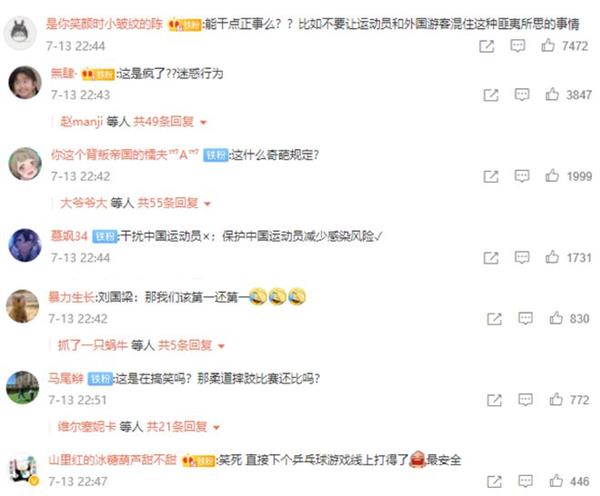Expand the 共55条回复 replies
This screenshot has height=496, width=600.
click(x=174, y=203)
